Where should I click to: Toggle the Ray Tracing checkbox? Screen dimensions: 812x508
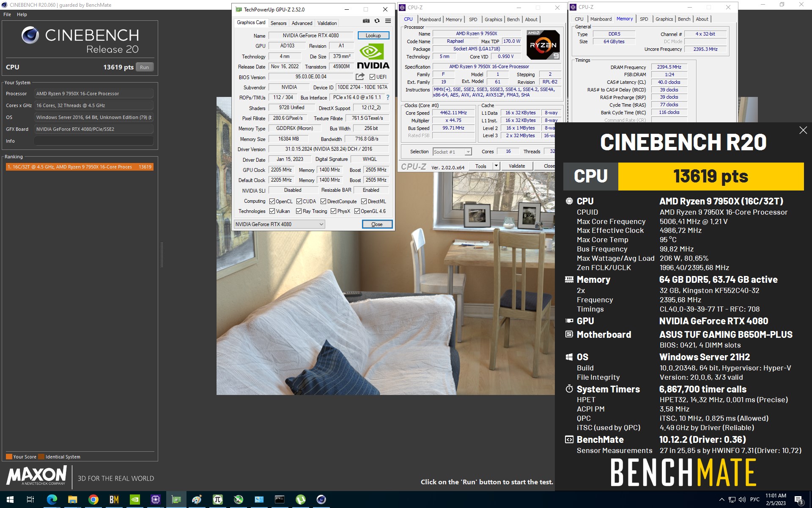[x=299, y=211]
